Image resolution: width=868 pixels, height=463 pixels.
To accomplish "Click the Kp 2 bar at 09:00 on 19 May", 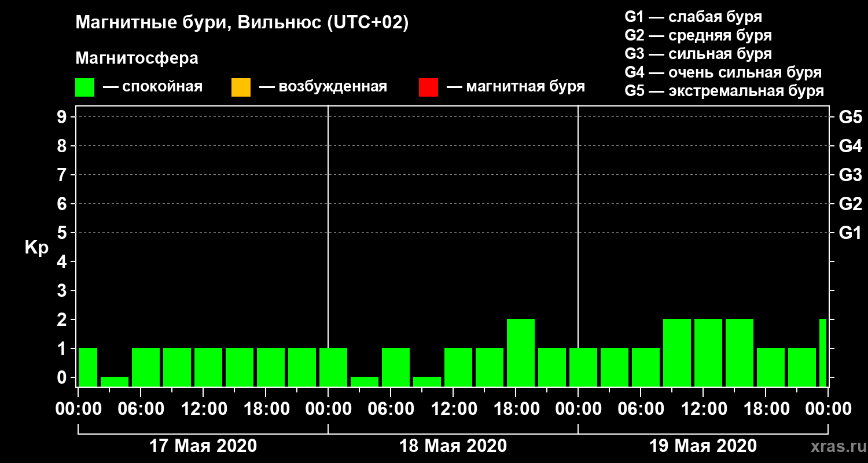I will (677, 352).
